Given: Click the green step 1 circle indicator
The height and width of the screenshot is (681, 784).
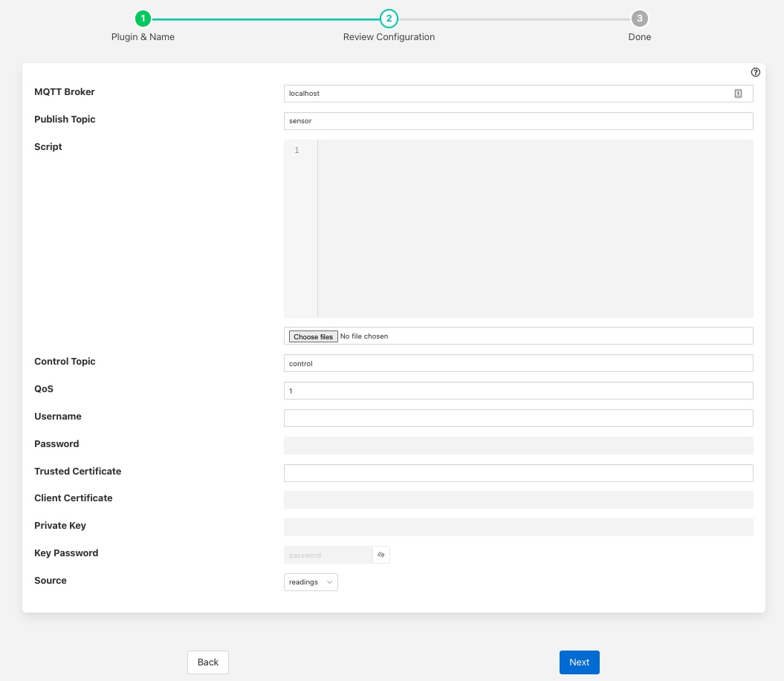Looking at the screenshot, I should pos(143,19).
